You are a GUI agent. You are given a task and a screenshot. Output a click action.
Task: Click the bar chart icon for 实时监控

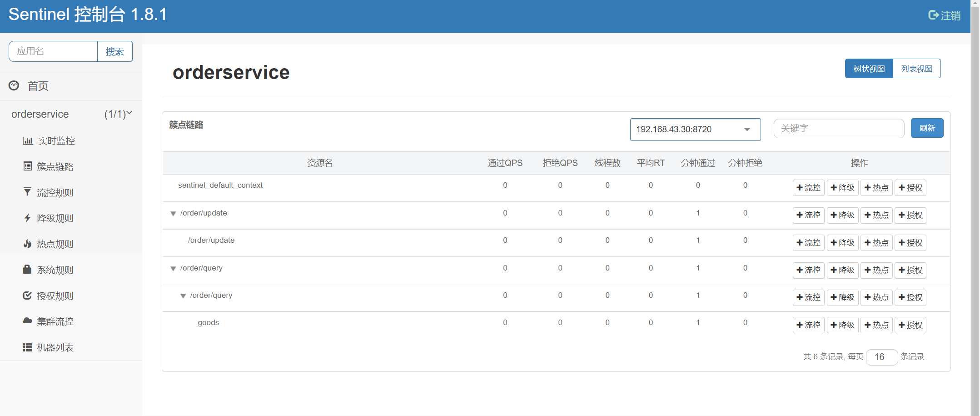click(x=28, y=141)
